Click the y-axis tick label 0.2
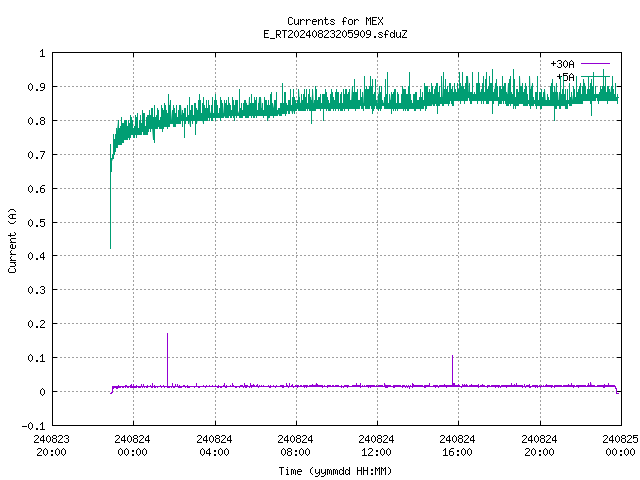This screenshot has height=480, width=640. (36, 324)
